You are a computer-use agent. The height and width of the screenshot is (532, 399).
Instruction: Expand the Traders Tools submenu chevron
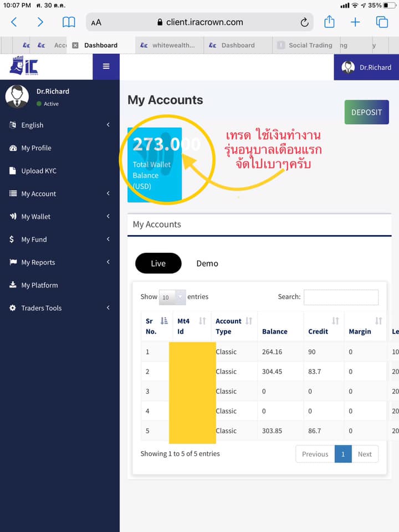[108, 308]
